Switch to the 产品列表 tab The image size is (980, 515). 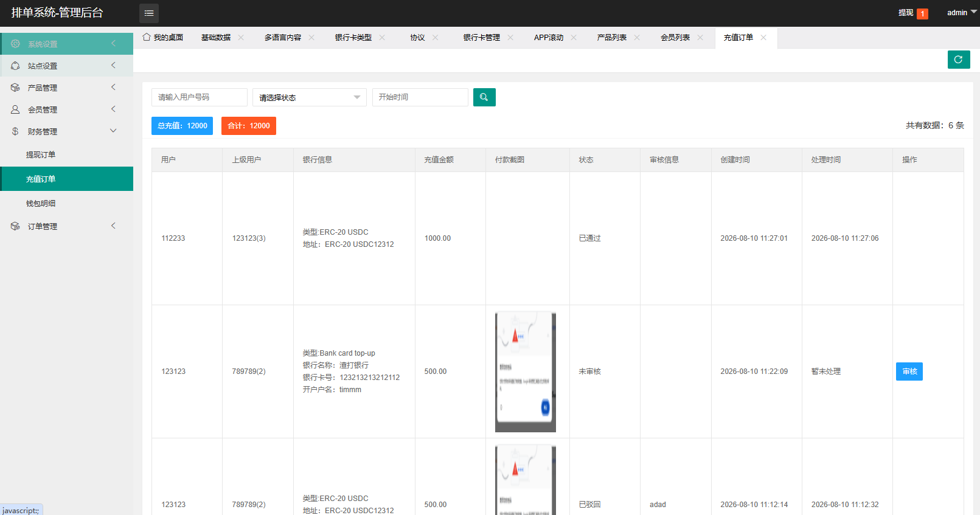pos(612,38)
